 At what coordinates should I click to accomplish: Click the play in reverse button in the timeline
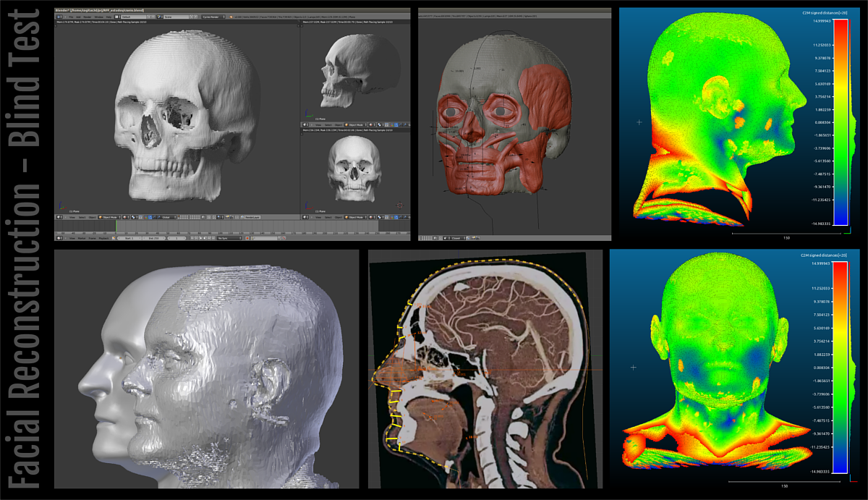(200, 238)
